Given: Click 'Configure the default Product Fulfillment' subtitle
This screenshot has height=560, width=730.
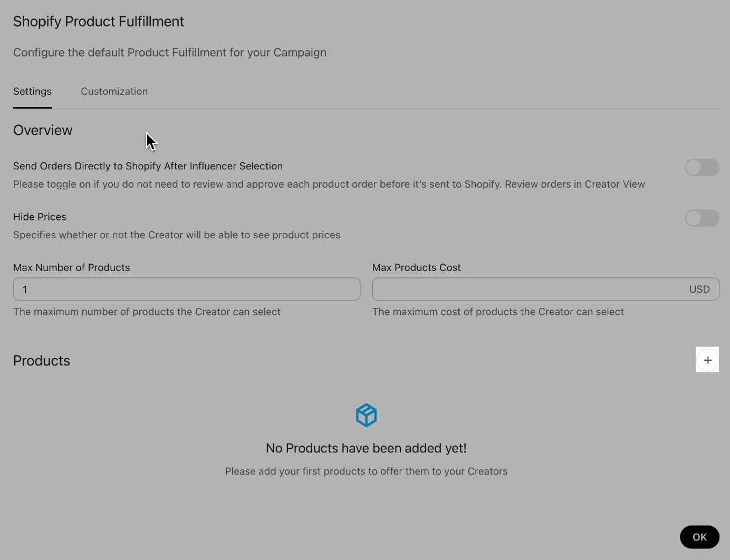Looking at the screenshot, I should (170, 53).
